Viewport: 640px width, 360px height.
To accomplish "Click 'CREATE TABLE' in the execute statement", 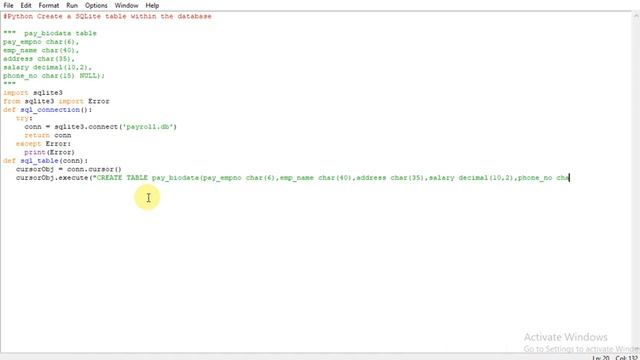I will coord(122,178).
